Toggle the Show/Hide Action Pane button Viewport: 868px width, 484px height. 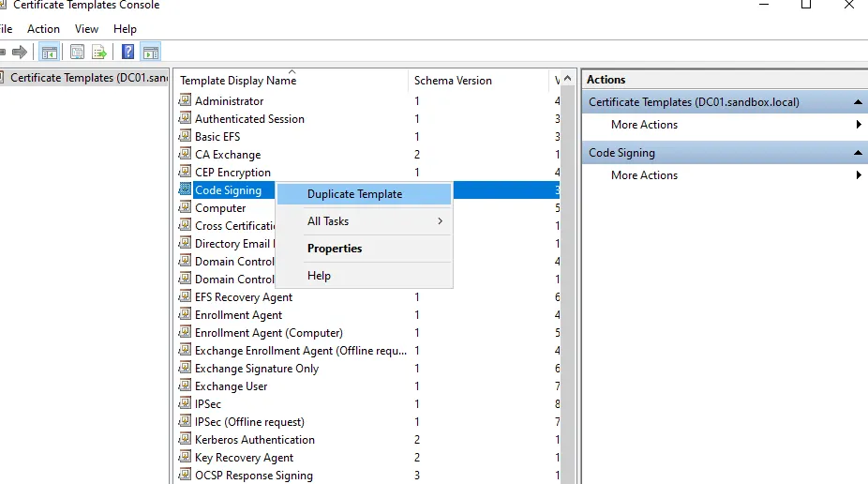tap(150, 53)
